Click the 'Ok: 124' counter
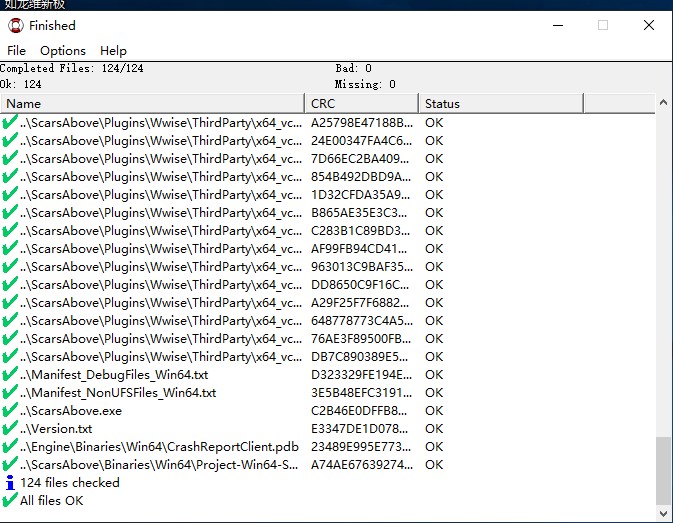This screenshot has width=673, height=523. 21,84
